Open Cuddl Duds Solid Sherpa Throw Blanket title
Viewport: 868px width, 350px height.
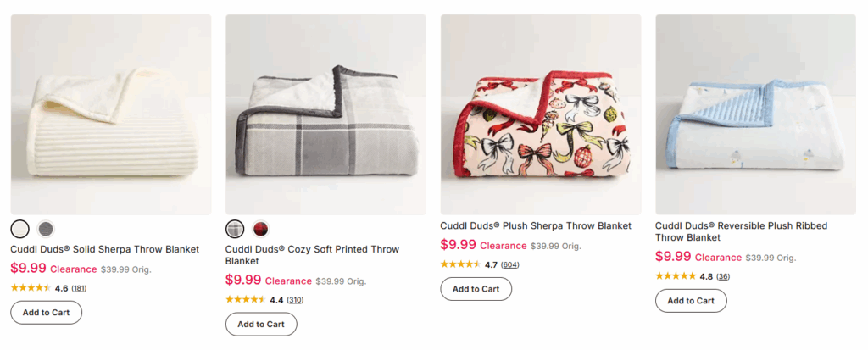pyautogui.click(x=104, y=249)
